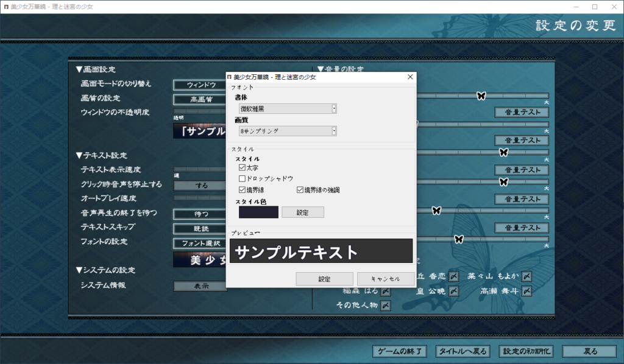Enable the ドロップシャドウ checkbox

[242, 178]
